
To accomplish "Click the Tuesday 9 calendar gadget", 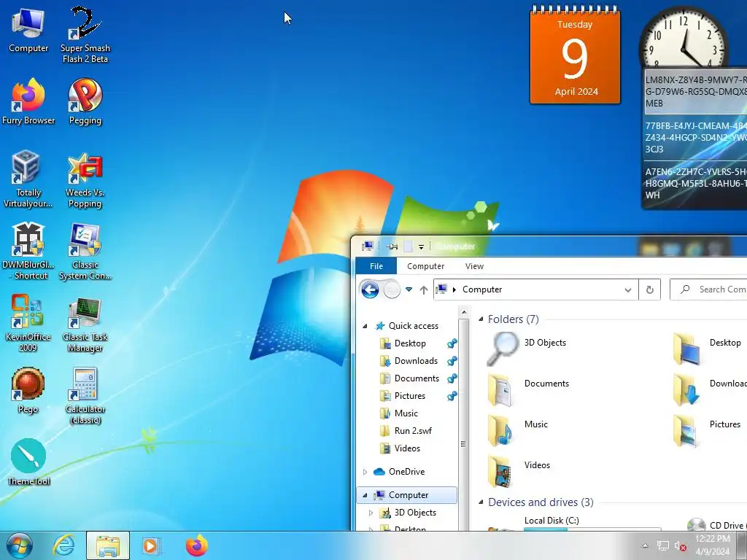I will coord(575,55).
